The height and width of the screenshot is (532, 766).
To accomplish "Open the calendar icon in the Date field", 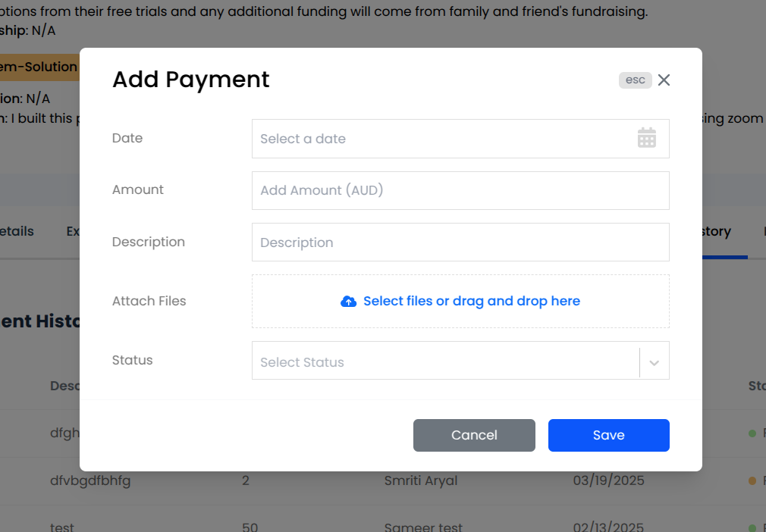I will [x=646, y=138].
